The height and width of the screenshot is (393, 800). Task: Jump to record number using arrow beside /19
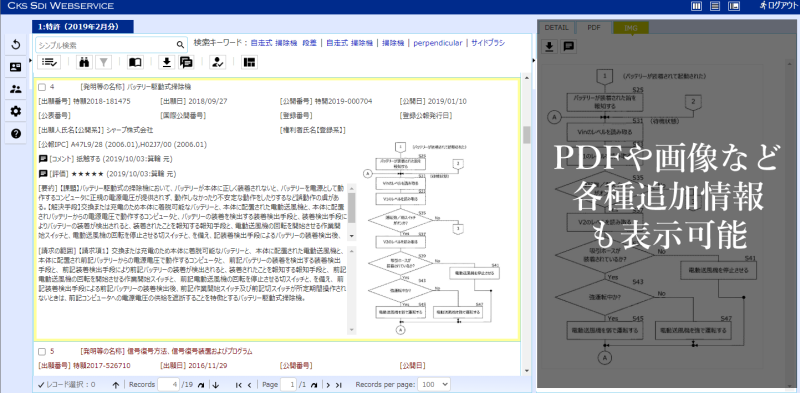[x=201, y=385]
